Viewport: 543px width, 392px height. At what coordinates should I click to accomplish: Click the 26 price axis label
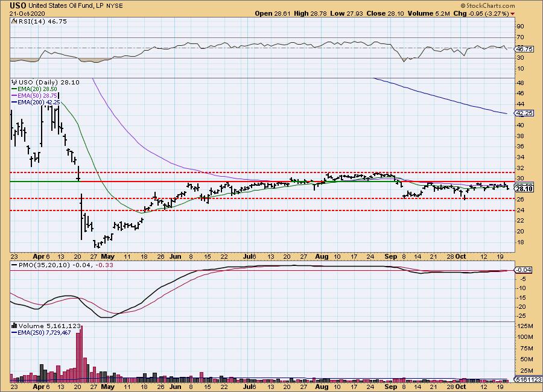(x=520, y=200)
